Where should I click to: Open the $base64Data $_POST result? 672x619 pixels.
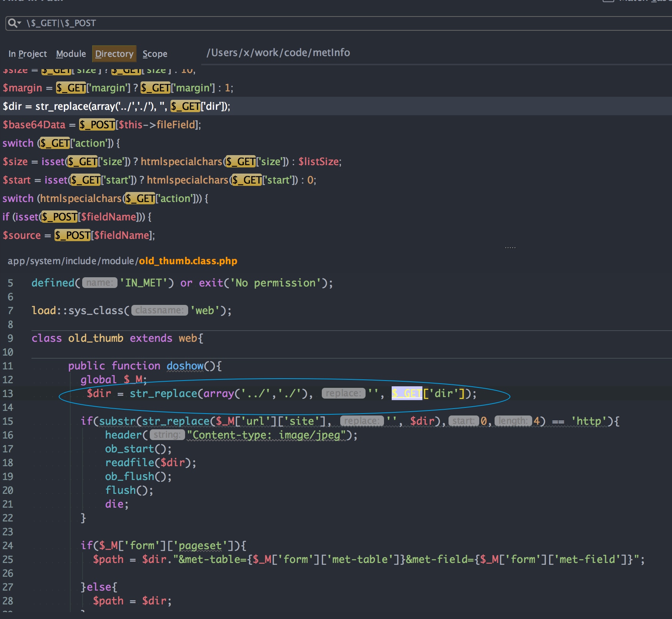[x=102, y=125]
